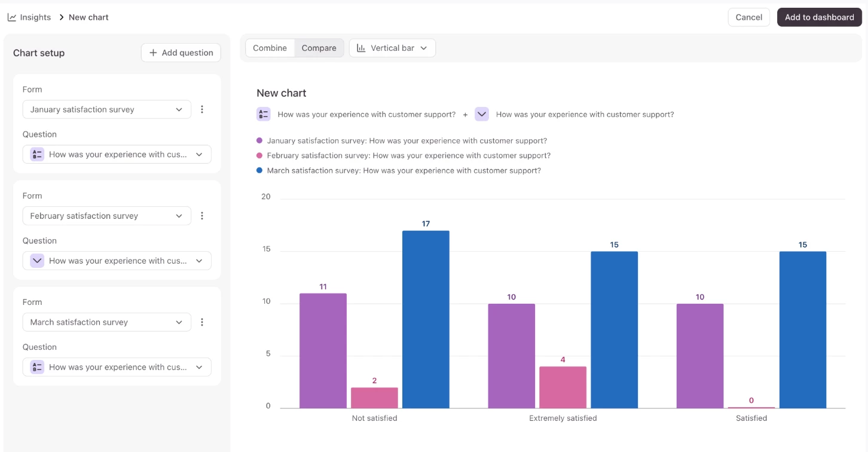
Task: Toggle the February satisfaction survey legend entry
Action: [x=404, y=155]
